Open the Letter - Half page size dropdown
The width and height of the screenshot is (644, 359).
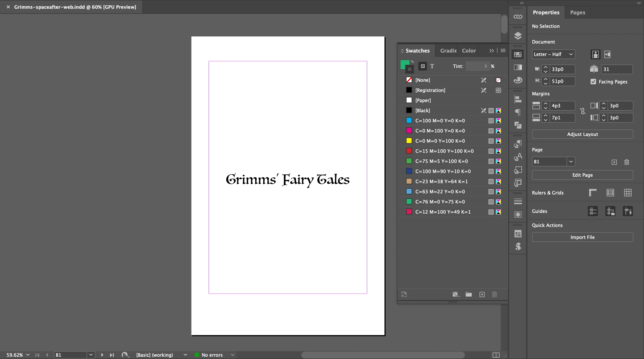pyautogui.click(x=553, y=54)
